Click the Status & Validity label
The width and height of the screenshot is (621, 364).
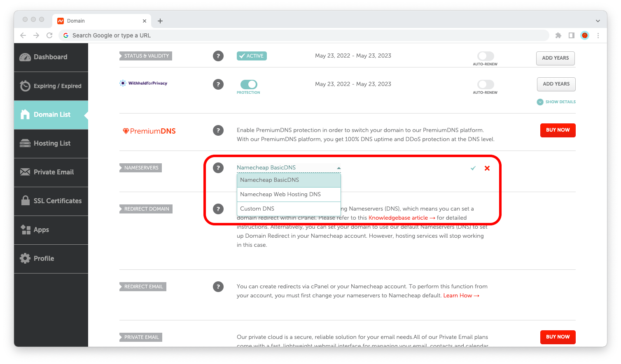click(x=146, y=56)
